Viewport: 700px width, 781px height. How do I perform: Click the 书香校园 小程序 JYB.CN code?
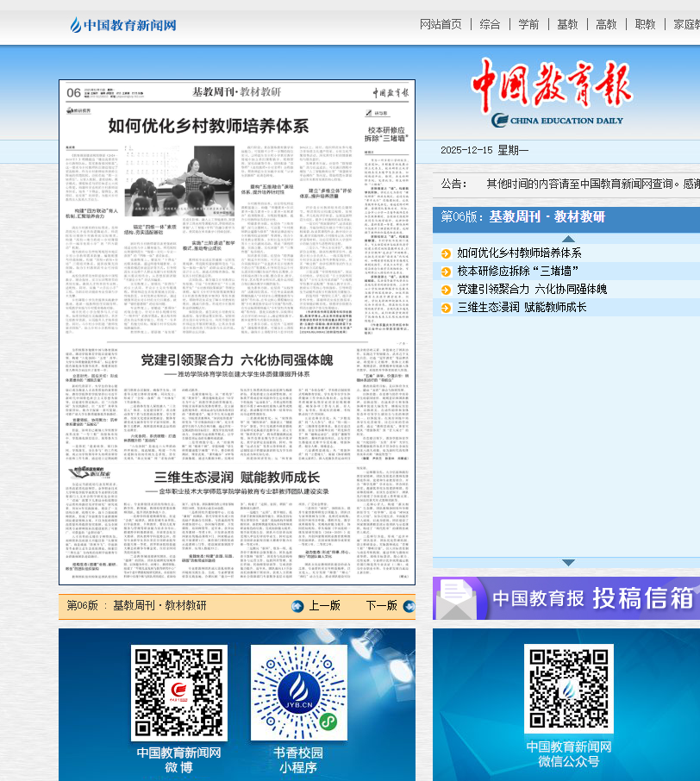pyautogui.click(x=299, y=692)
